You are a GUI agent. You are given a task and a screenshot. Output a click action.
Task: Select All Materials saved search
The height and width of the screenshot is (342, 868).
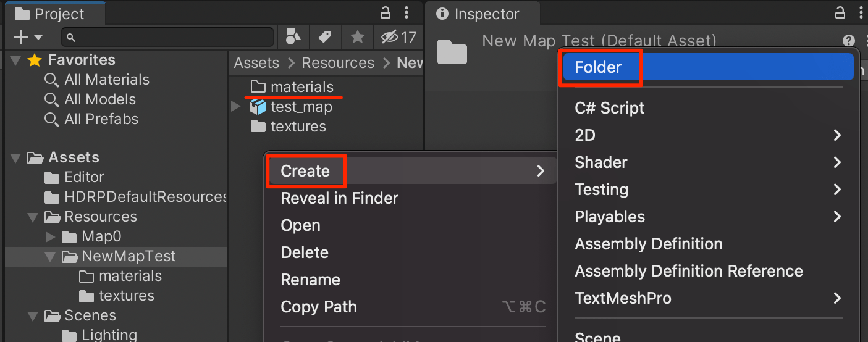pyautogui.click(x=107, y=80)
